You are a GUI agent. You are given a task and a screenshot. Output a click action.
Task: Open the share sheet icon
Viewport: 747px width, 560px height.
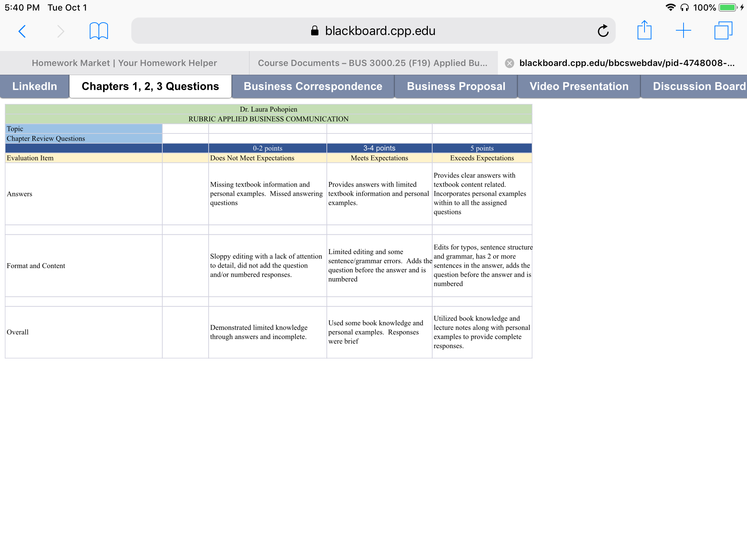(x=645, y=30)
